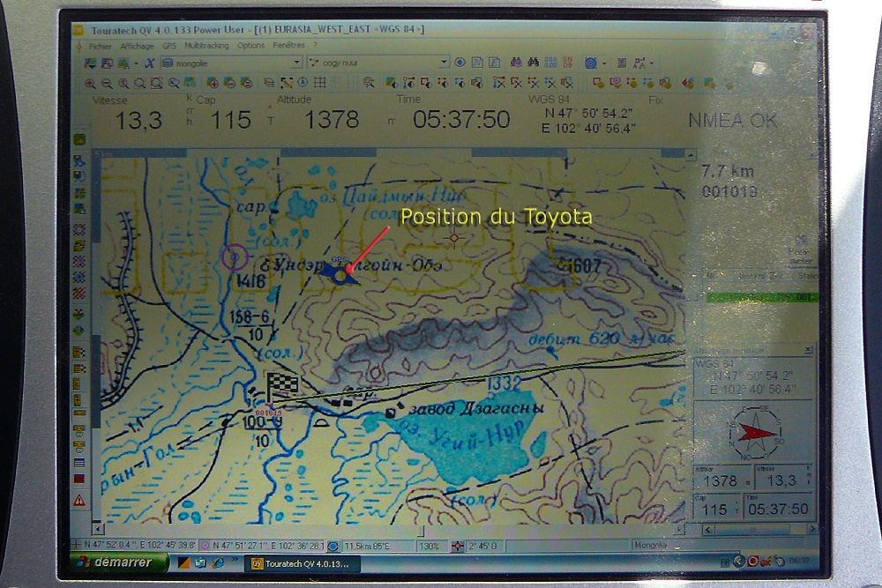Launch Internet Explorer from quick launch

(x=218, y=562)
